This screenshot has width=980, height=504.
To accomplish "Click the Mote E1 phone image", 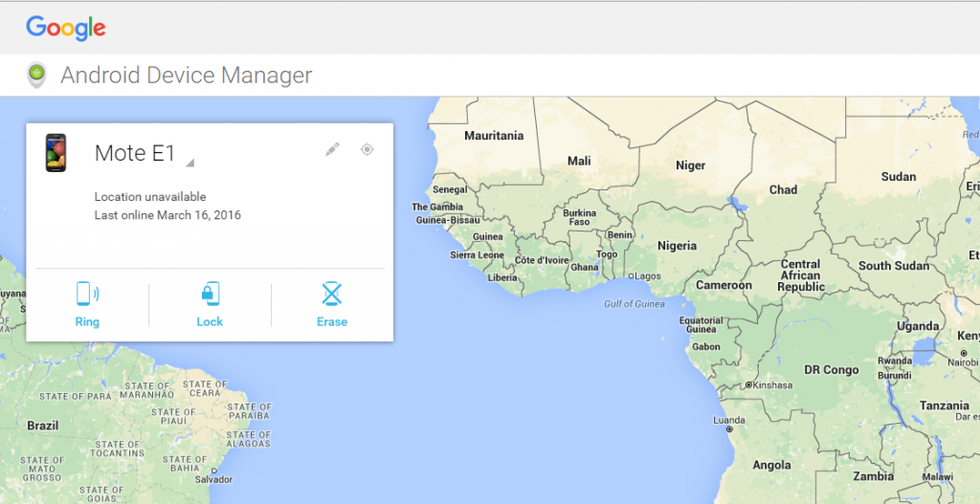I will [x=56, y=152].
